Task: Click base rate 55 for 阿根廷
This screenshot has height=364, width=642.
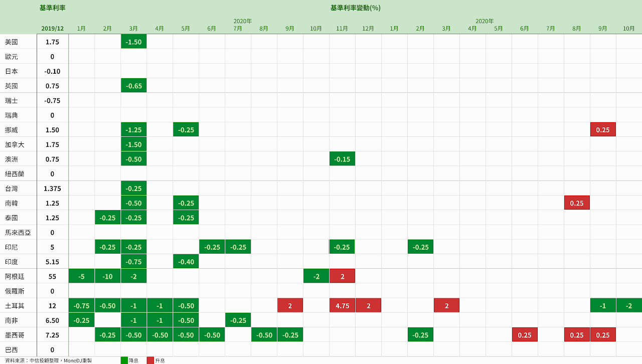Action: coord(52,276)
